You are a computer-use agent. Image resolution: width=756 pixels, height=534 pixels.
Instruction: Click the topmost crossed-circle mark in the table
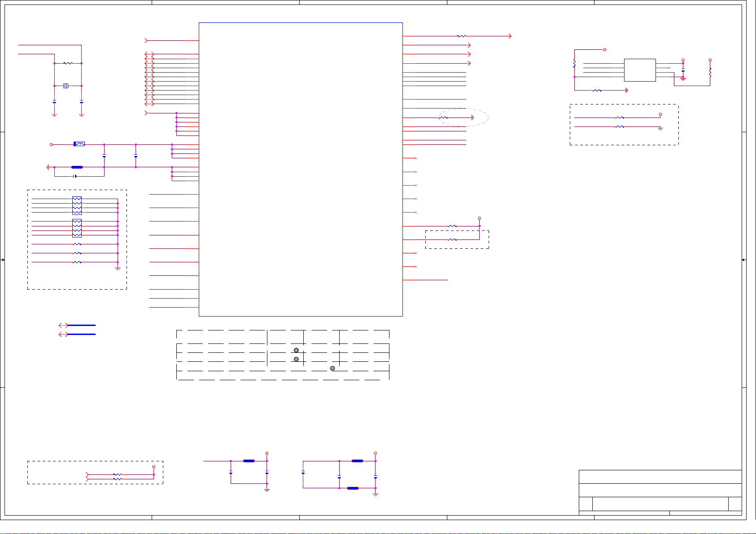pyautogui.click(x=296, y=350)
